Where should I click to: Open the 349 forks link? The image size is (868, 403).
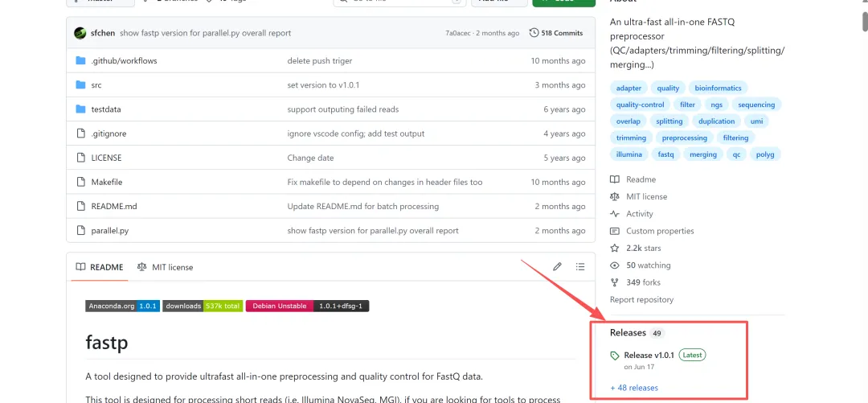coord(643,282)
